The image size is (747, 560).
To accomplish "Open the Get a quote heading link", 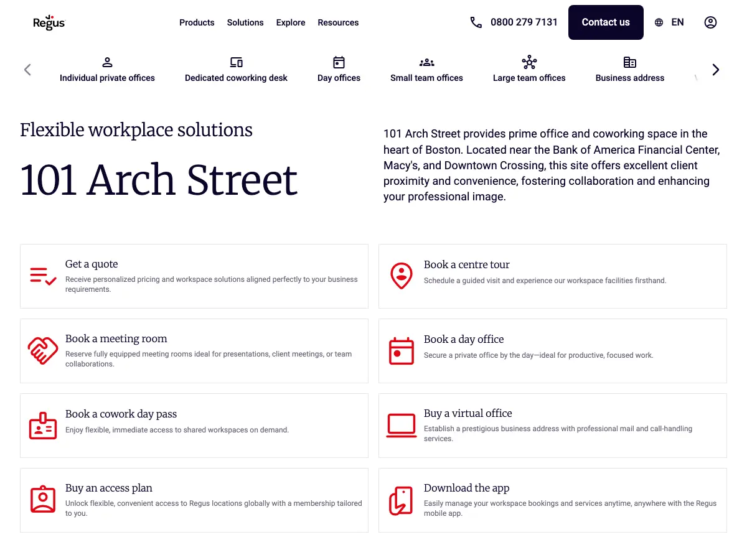I will point(92,264).
